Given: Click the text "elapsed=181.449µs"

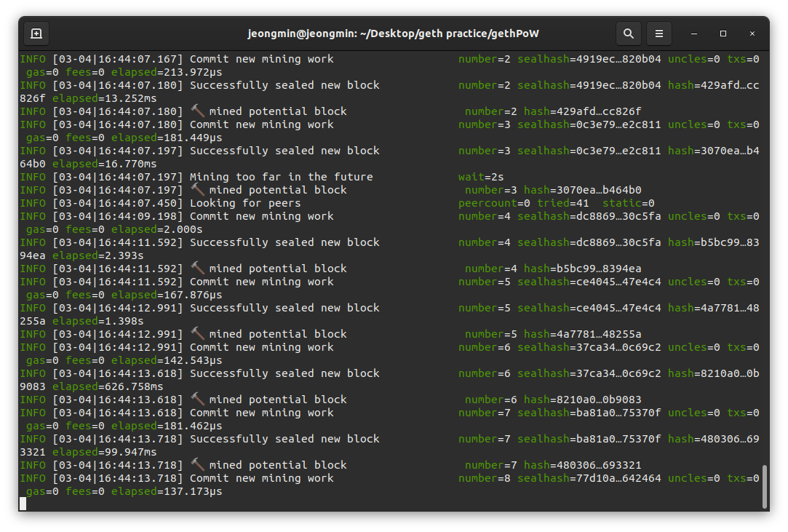Looking at the screenshot, I should pos(167,138).
